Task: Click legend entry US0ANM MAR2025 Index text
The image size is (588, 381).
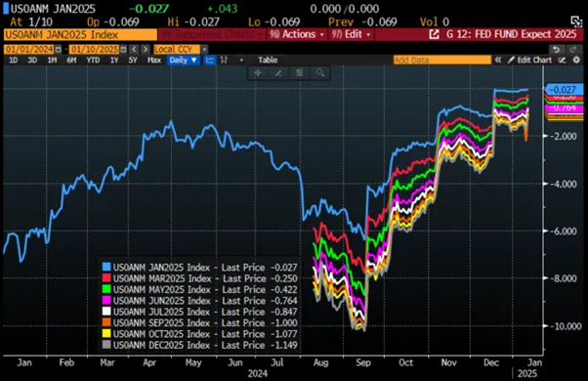Action: click(x=162, y=278)
